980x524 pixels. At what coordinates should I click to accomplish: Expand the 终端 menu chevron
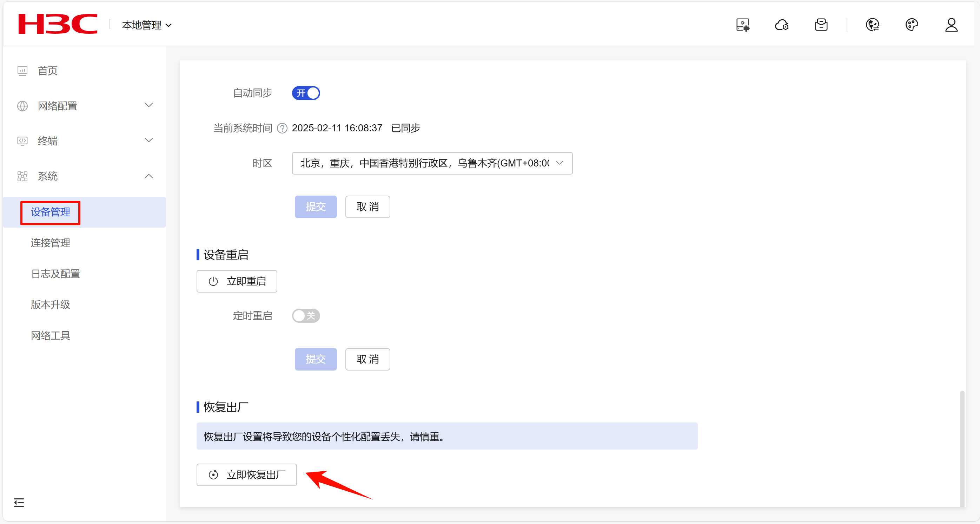point(149,140)
